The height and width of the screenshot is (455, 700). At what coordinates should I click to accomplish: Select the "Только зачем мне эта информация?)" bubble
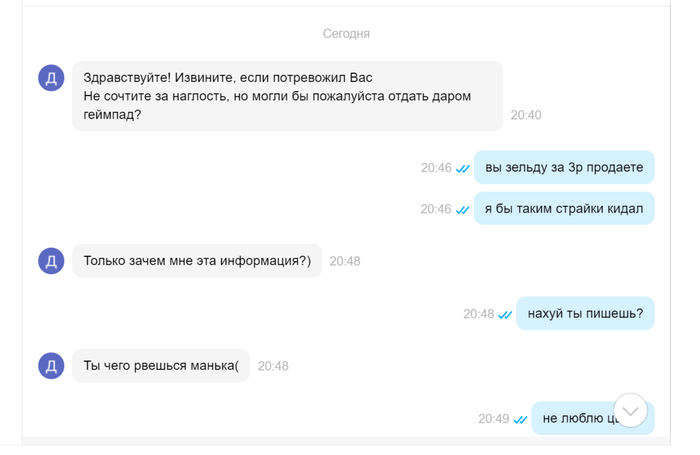click(197, 261)
